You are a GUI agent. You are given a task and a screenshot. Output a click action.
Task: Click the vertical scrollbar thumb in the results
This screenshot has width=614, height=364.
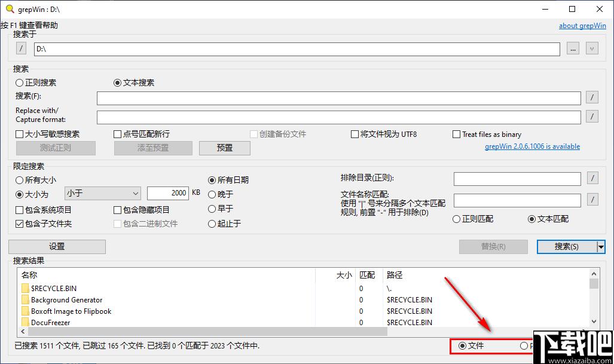coord(594,283)
